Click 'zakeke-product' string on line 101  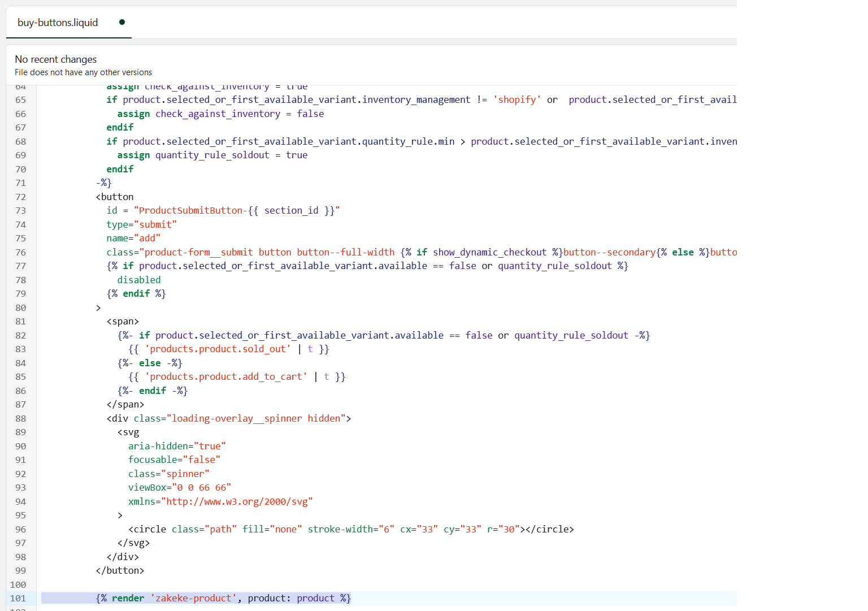193,599
